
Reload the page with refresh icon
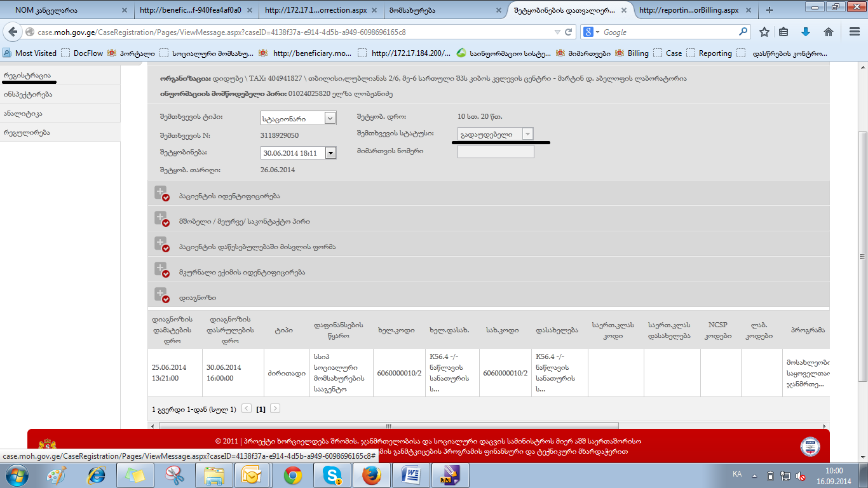[569, 32]
